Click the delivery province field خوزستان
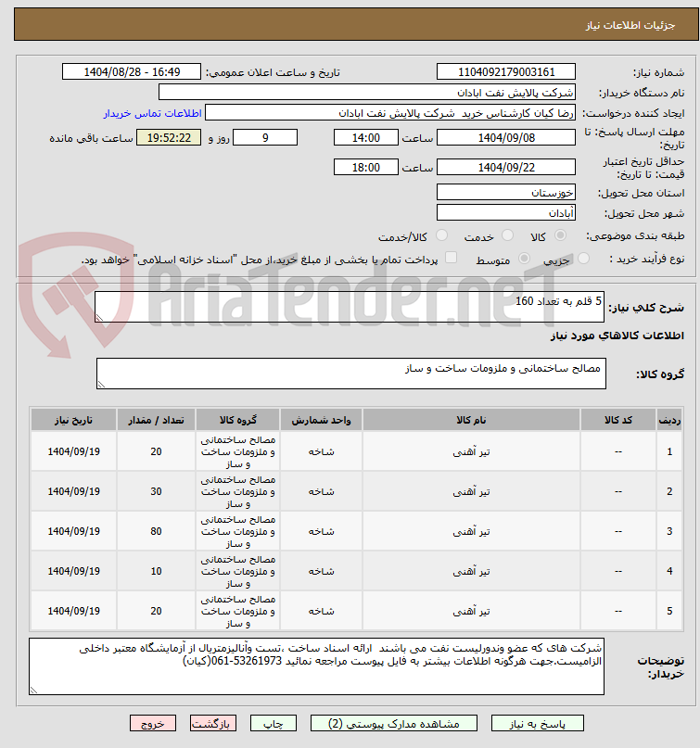 506,192
